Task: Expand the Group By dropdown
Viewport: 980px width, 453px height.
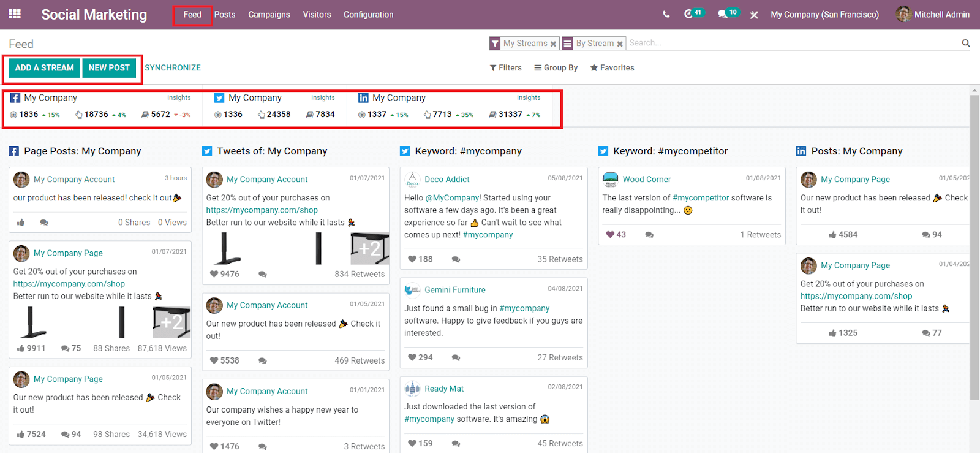Action: click(556, 68)
